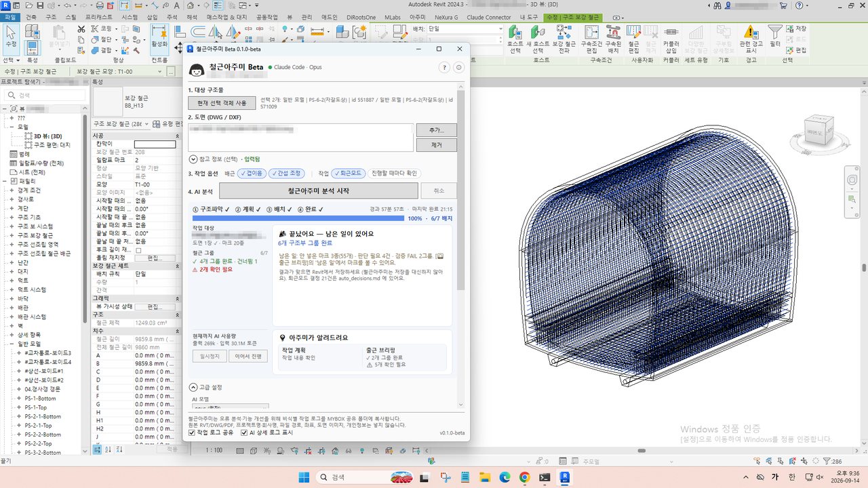Switch to the DiRootsOne ribbon tab

pyautogui.click(x=361, y=17)
